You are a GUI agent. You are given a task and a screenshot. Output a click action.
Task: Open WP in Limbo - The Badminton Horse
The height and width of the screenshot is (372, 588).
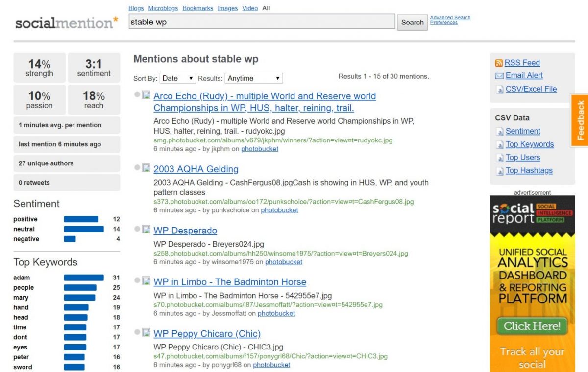(x=230, y=282)
